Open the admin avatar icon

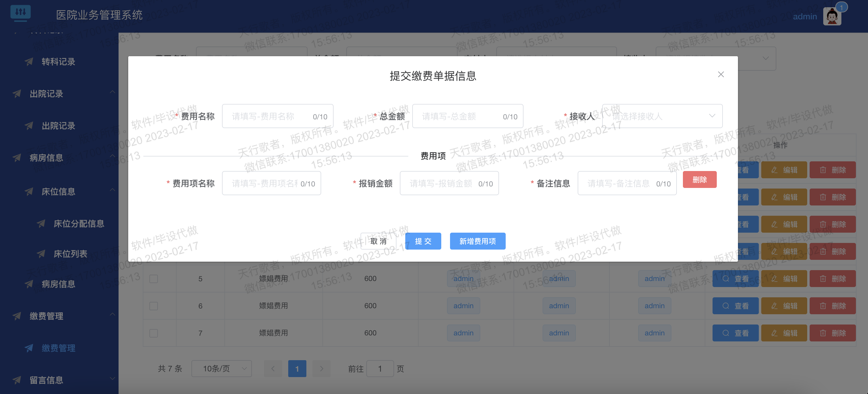(832, 16)
